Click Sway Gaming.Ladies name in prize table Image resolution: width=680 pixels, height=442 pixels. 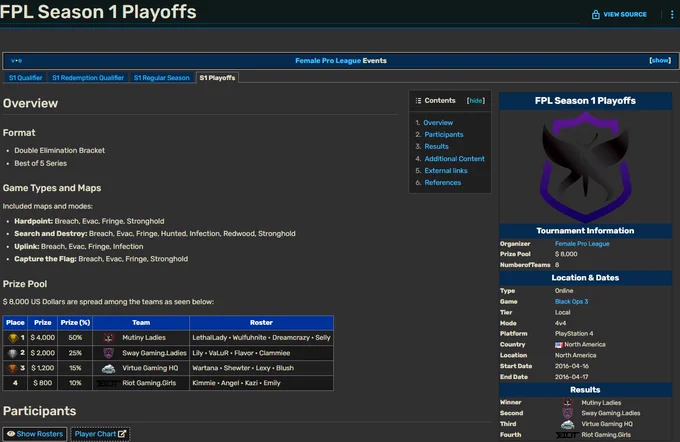click(x=154, y=353)
